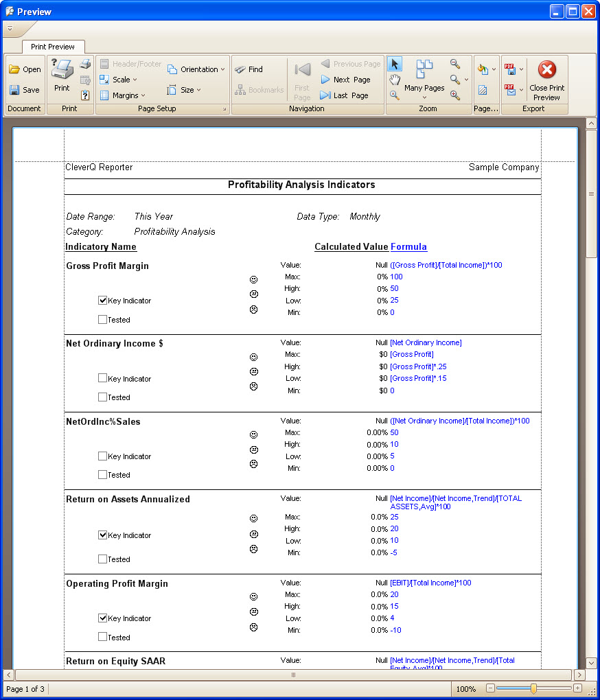Click the Zoom Out magnifier icon
Viewport: 600px width, 700px height.
coord(454,63)
